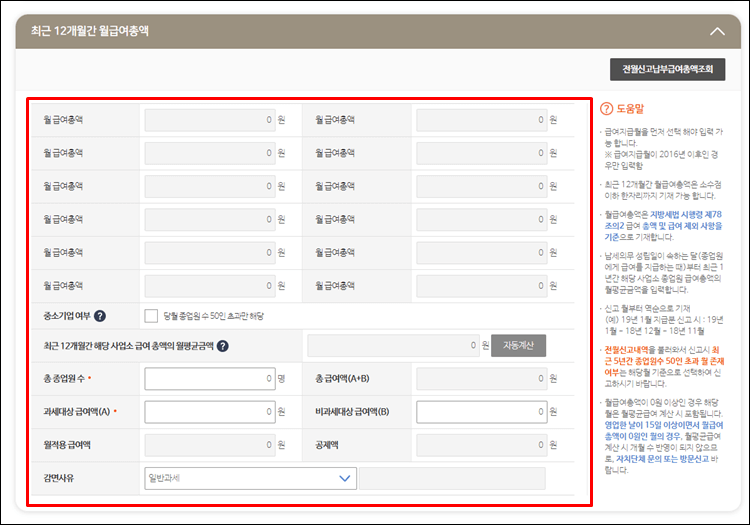Click the 월평균금액 field left of 자동계산

coord(393,345)
